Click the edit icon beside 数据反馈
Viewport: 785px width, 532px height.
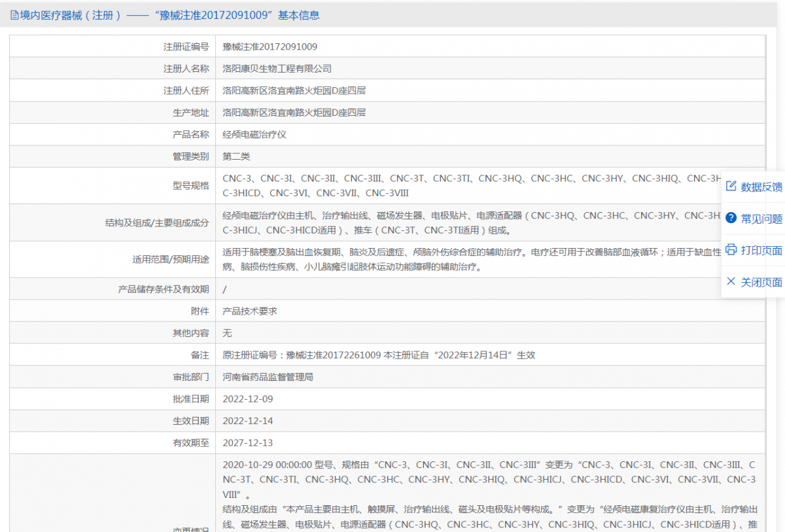(731, 186)
